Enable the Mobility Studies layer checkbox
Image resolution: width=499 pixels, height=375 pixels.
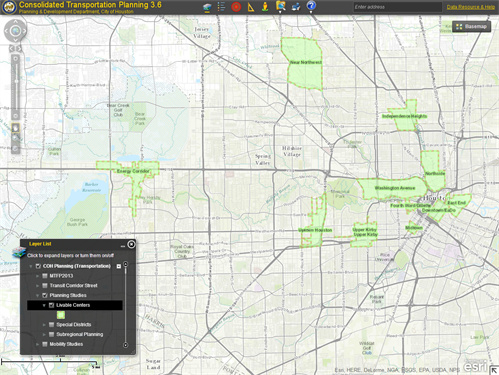pos(45,344)
